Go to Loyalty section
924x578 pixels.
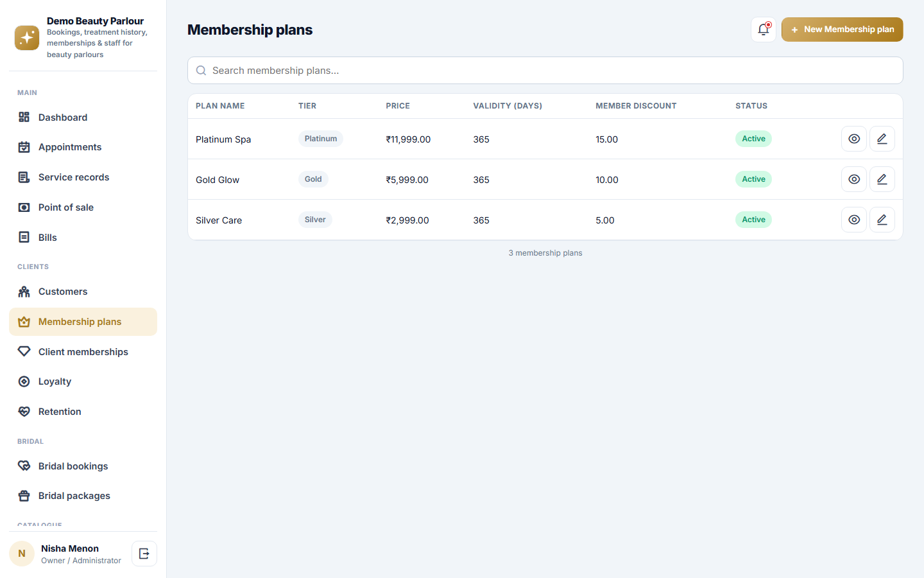coord(83,381)
